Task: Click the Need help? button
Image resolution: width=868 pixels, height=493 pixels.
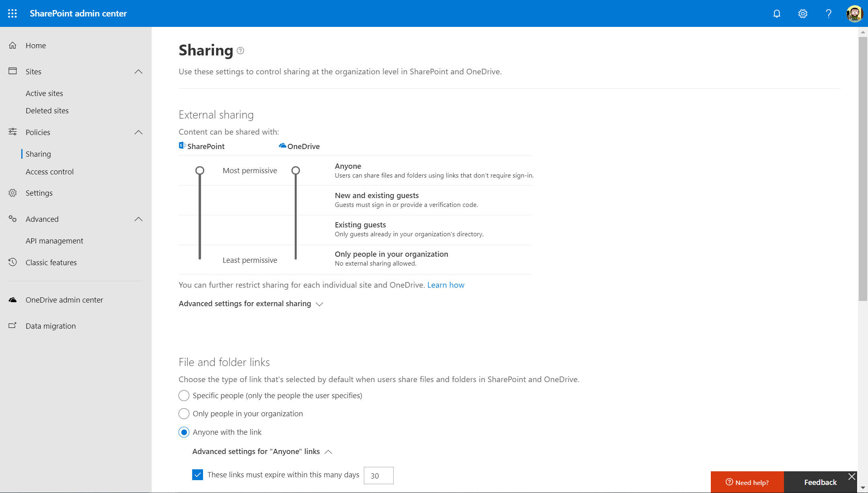Action: (747, 482)
